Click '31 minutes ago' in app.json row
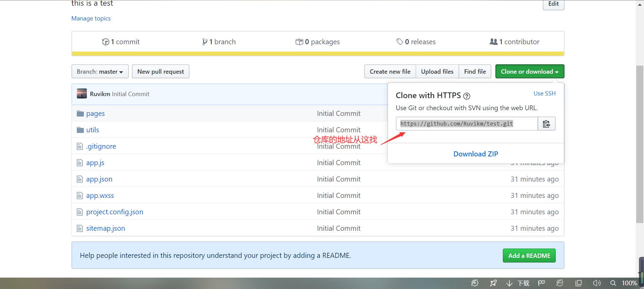This screenshot has height=289, width=644. pyautogui.click(x=535, y=179)
